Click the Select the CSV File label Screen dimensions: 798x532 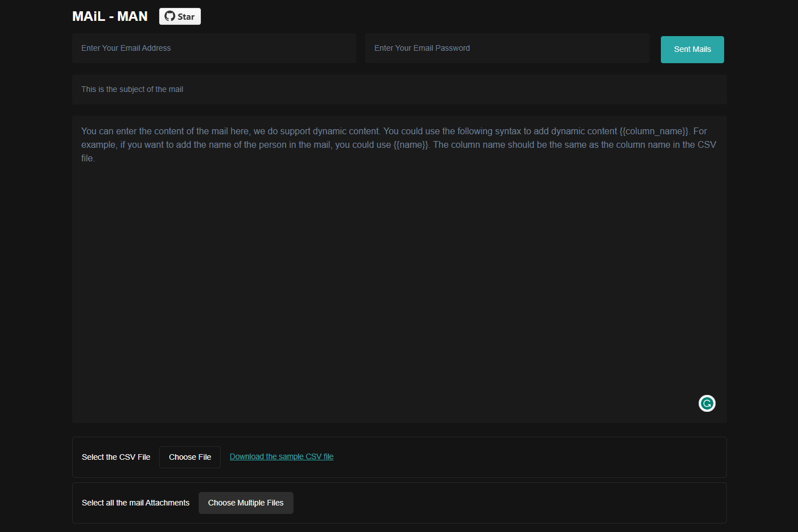tap(116, 457)
